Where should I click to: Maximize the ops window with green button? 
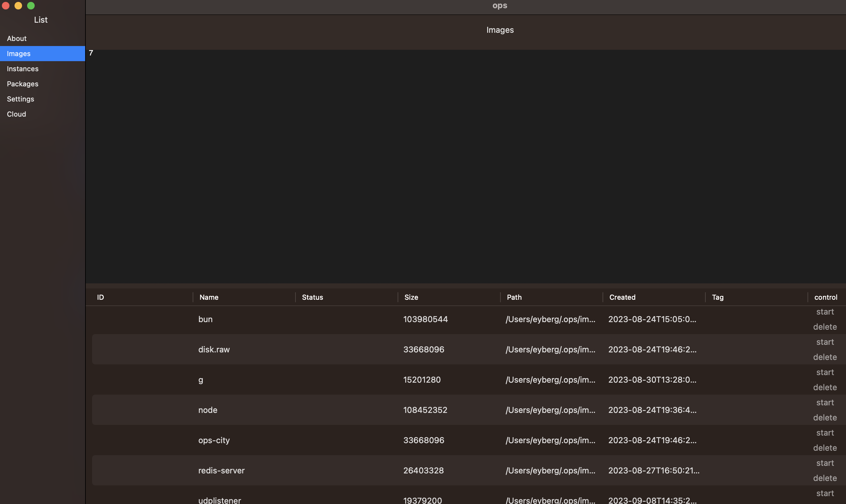click(31, 5)
